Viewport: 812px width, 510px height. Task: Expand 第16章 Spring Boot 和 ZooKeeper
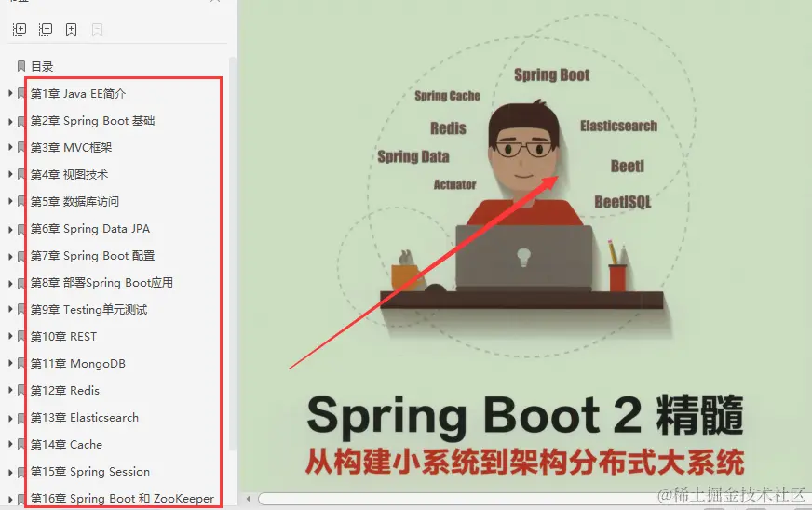point(10,499)
